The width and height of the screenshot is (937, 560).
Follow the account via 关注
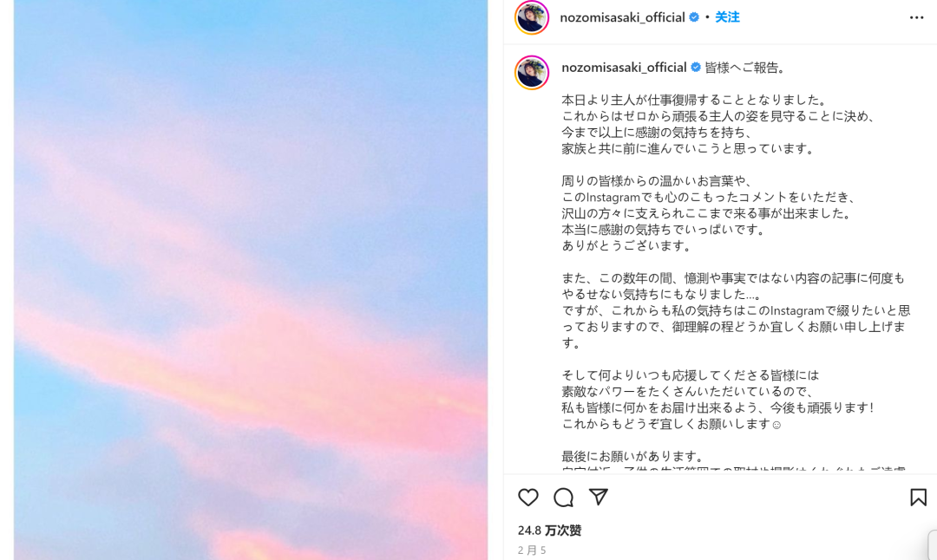[727, 17]
